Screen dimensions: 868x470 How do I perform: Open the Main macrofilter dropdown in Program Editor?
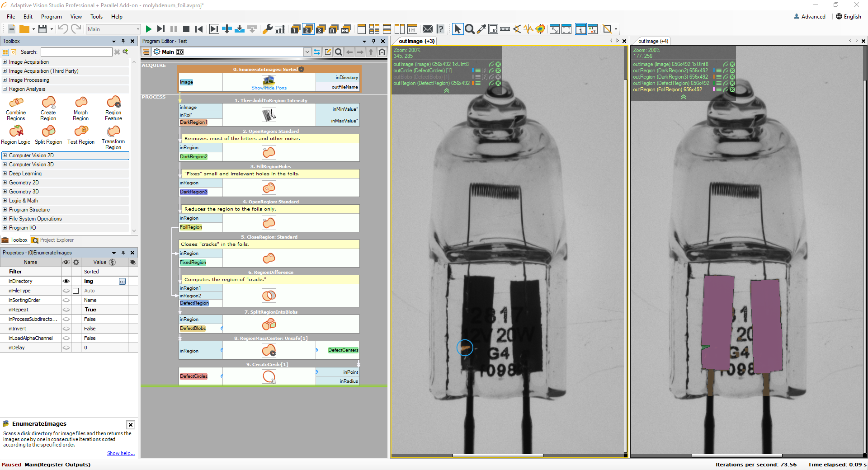[307, 52]
